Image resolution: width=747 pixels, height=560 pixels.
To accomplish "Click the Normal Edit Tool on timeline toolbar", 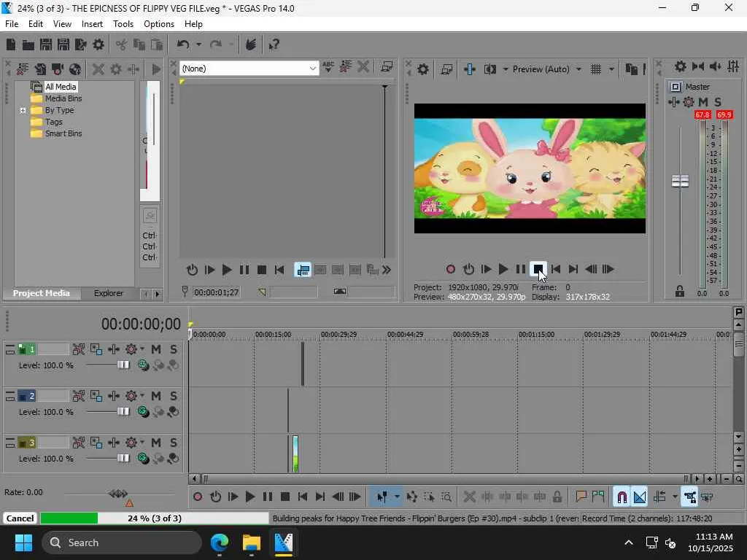I will (x=381, y=497).
